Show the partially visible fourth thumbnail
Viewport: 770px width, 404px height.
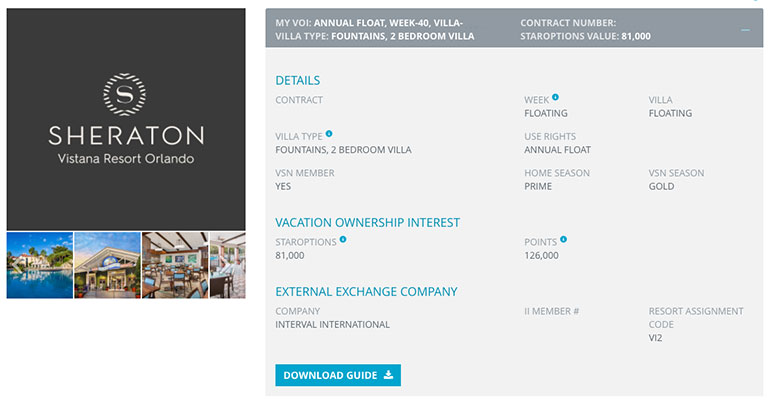[x=228, y=266]
